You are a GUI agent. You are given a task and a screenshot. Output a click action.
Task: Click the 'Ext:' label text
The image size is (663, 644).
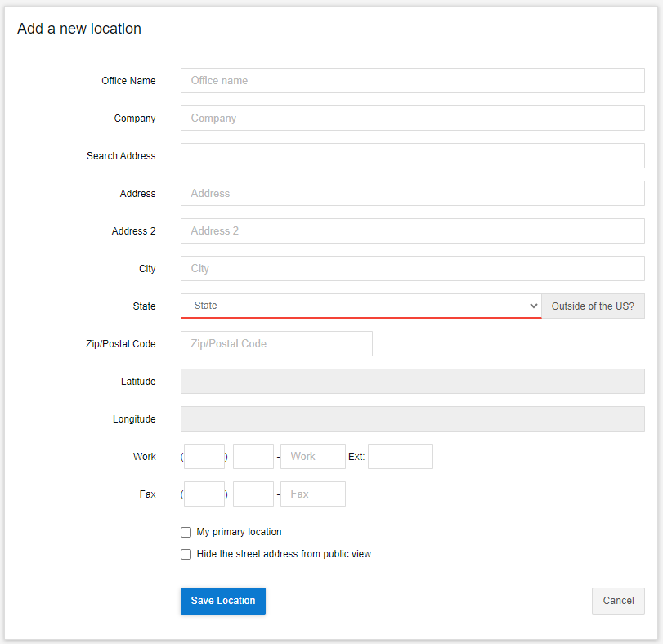coord(356,457)
